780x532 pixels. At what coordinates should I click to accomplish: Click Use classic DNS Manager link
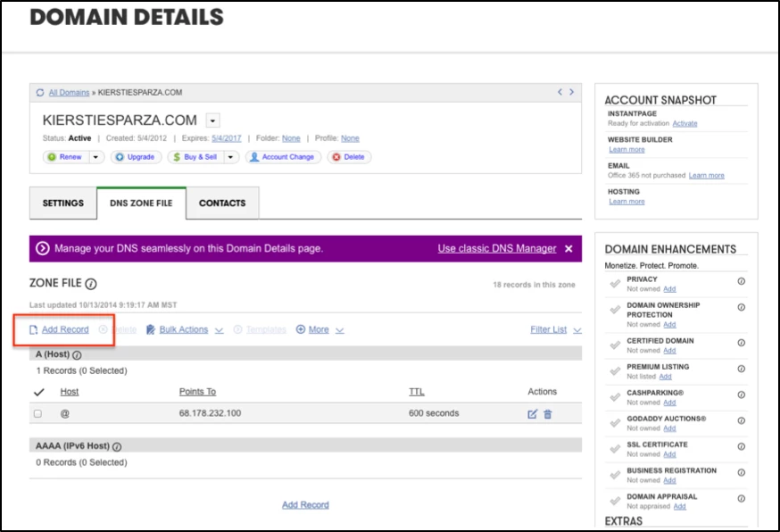(497, 248)
